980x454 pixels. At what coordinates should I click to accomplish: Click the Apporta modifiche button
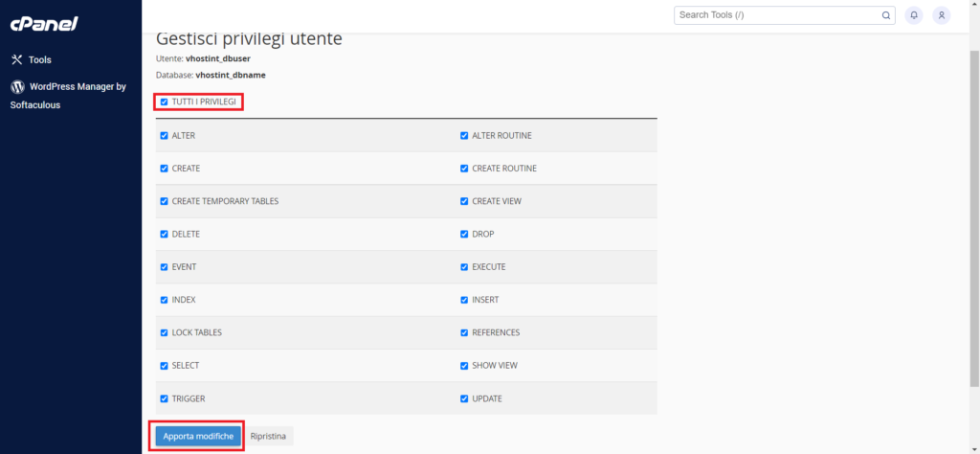[198, 436]
